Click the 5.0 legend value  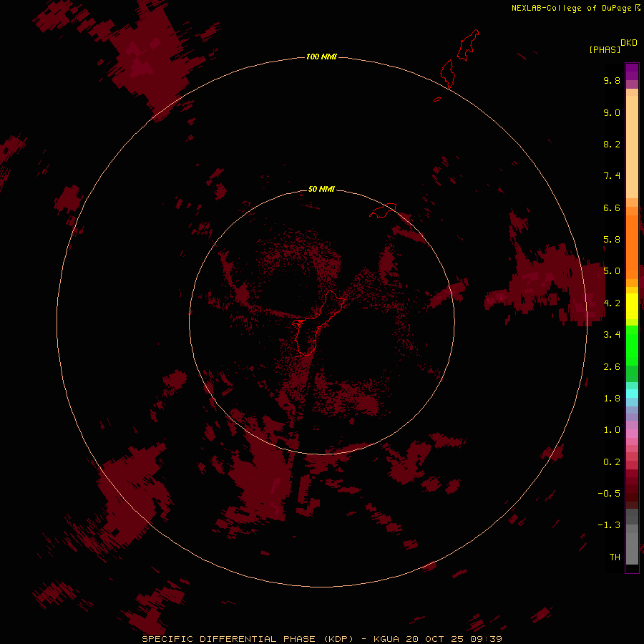coord(612,271)
